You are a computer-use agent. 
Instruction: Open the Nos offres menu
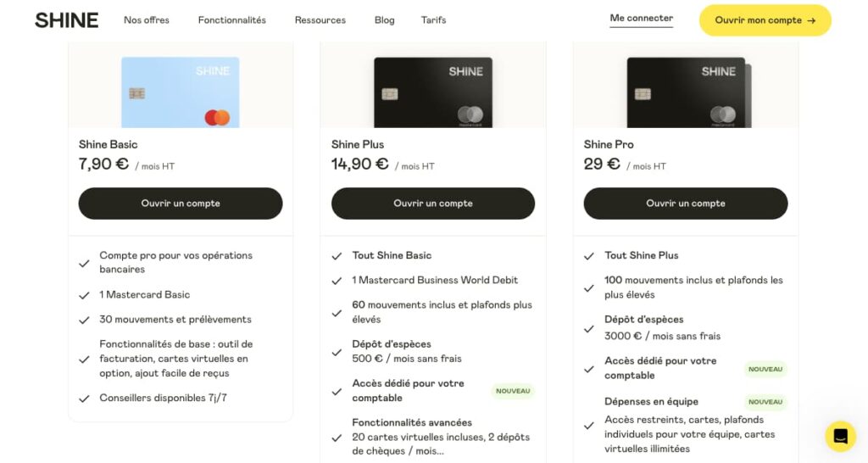(146, 20)
